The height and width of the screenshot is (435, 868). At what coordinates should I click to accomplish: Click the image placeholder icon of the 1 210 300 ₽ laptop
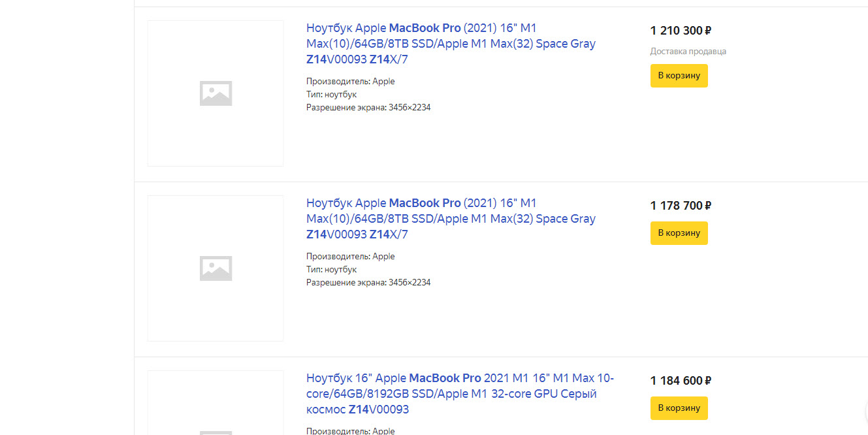pos(216,93)
